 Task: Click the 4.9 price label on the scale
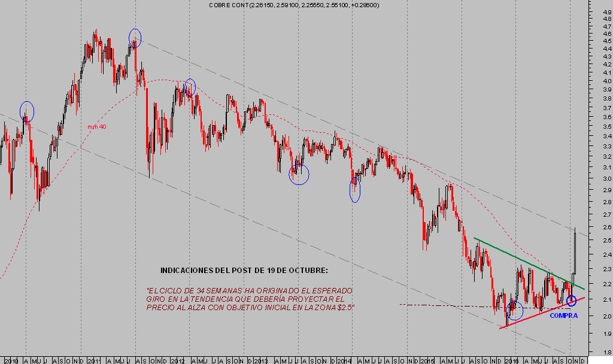pyautogui.click(x=607, y=11)
